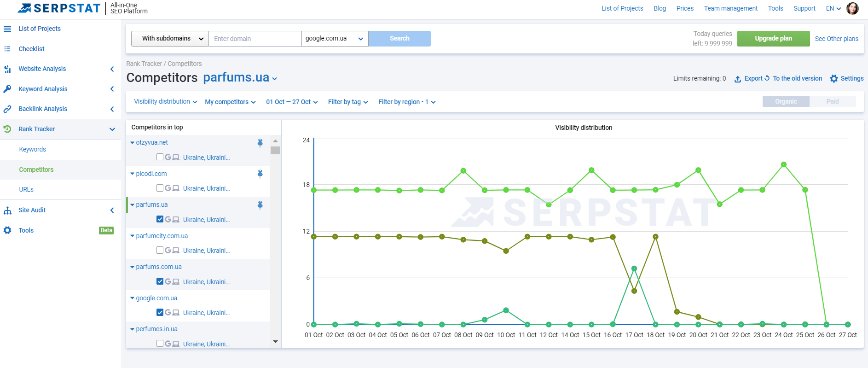Open Competitors under Rank Tracker
The height and width of the screenshot is (368, 868).
(x=36, y=169)
